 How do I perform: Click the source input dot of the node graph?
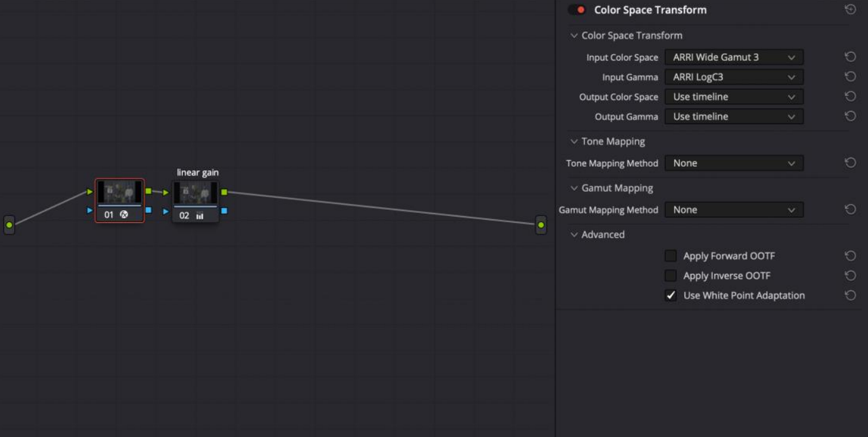[9, 225]
